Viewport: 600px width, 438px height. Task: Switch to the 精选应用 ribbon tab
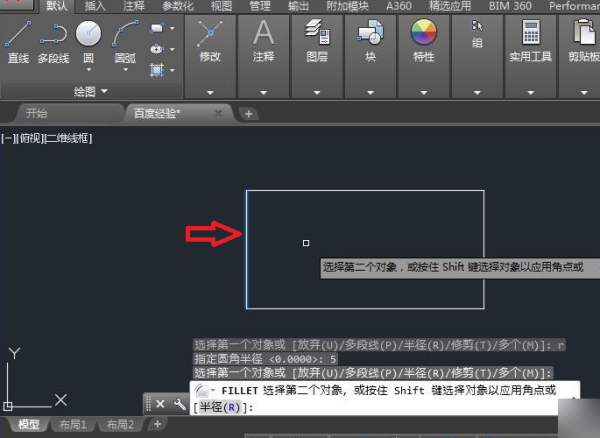click(x=450, y=6)
